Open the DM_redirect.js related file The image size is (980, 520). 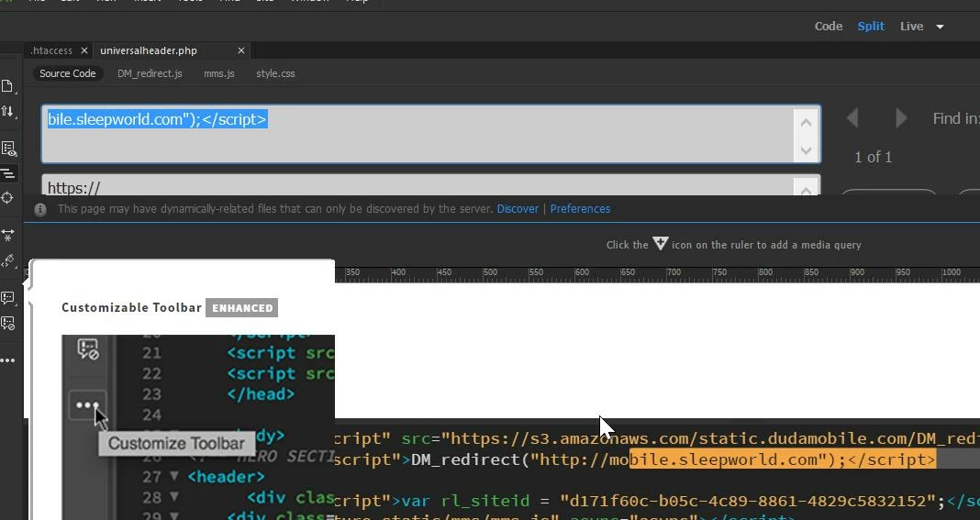pos(150,73)
